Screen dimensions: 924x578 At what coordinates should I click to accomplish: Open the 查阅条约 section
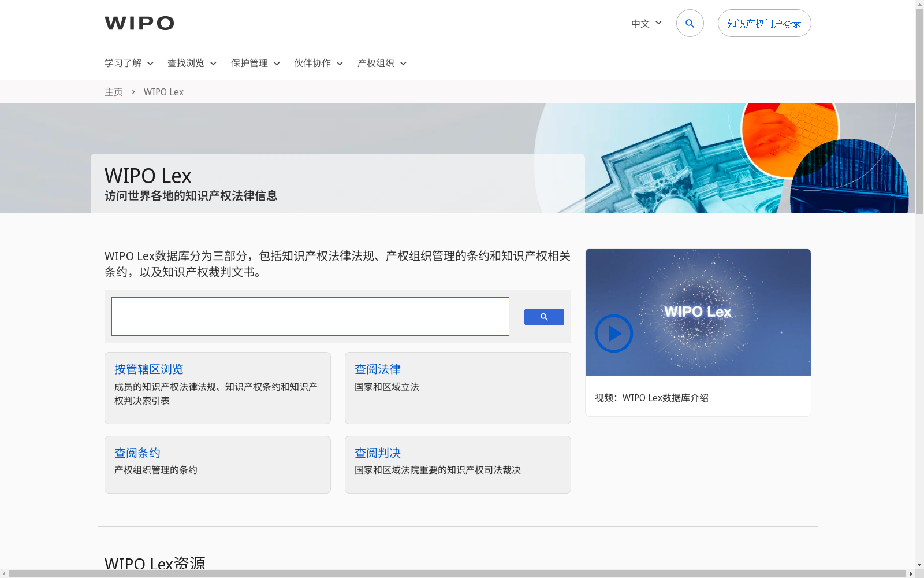coord(137,453)
